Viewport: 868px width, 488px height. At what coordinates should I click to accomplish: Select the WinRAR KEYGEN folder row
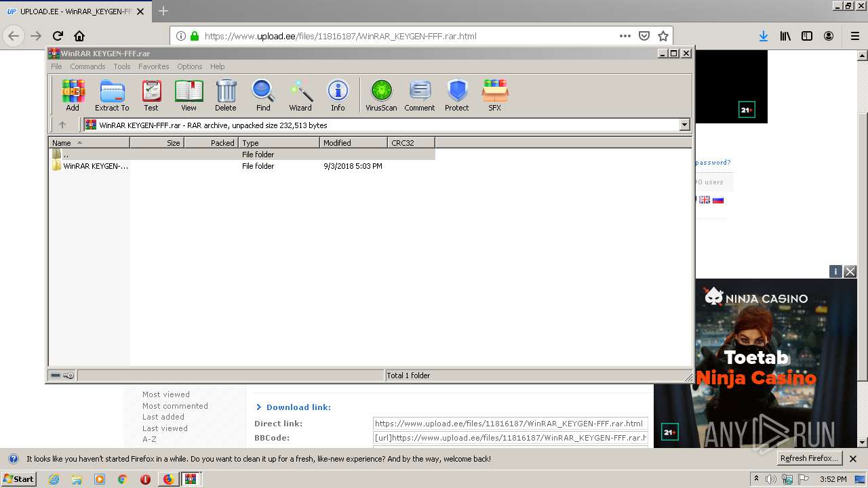[x=242, y=166]
